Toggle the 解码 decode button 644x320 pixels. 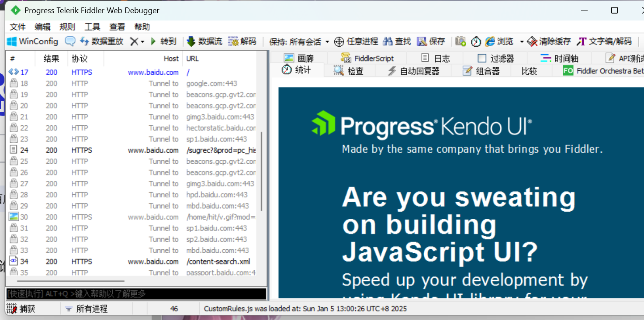click(242, 41)
